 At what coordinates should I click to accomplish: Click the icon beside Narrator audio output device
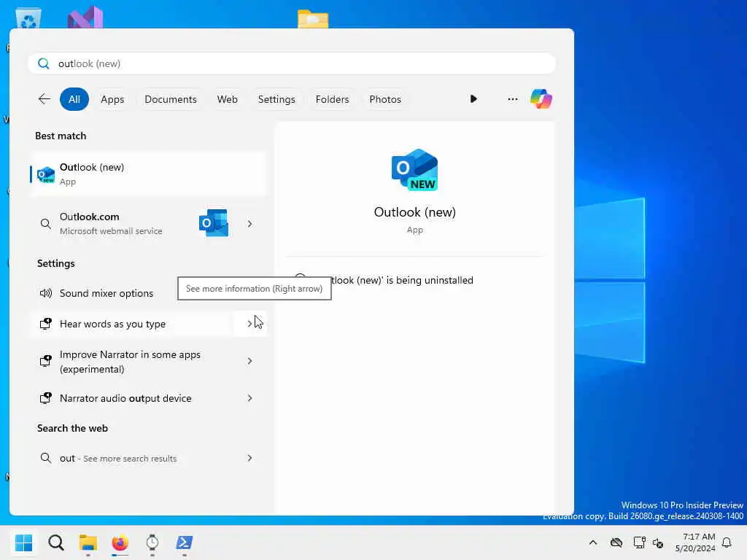tap(46, 398)
